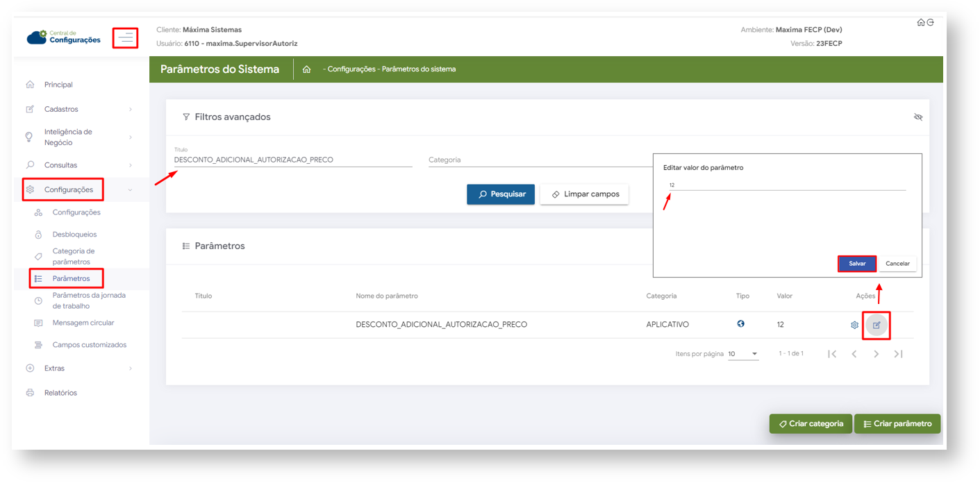
Task: Open Desbloqueios in the sidebar
Action: (74, 235)
